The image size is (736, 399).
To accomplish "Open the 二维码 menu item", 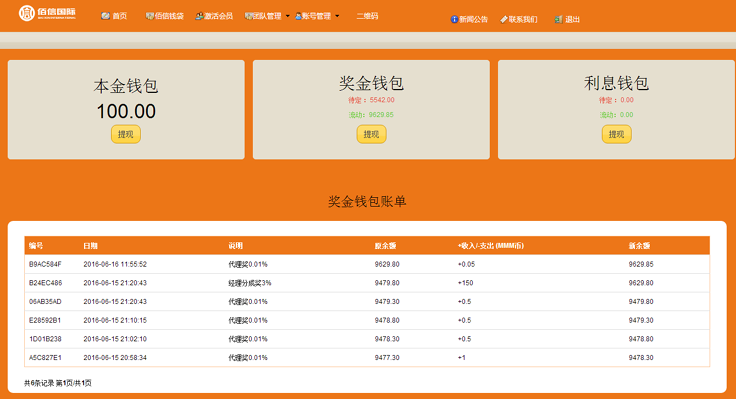I will coord(367,16).
